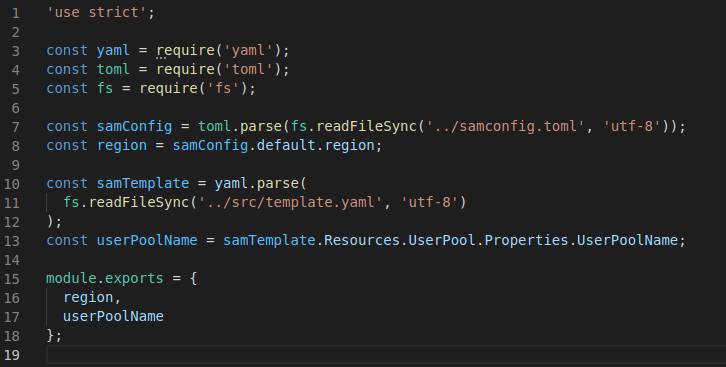726x367 pixels.
Task: Click the samTemplate declaration on line 10
Action: point(143,183)
